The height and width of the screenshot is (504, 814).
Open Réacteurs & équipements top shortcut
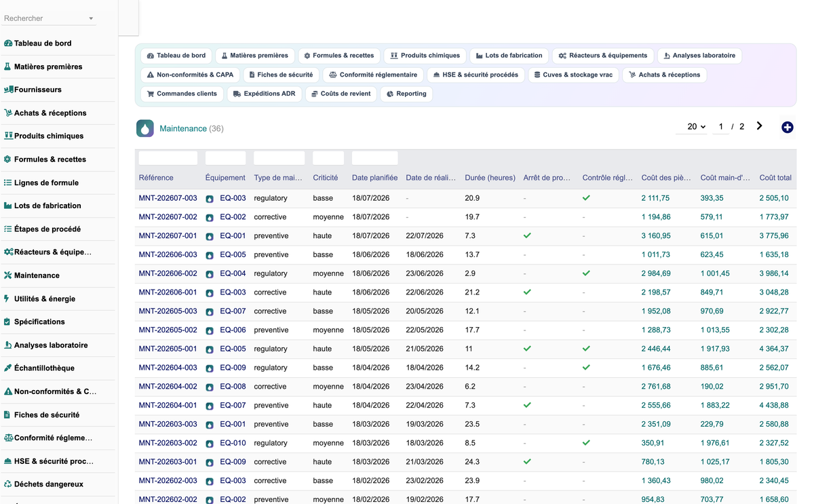(603, 56)
